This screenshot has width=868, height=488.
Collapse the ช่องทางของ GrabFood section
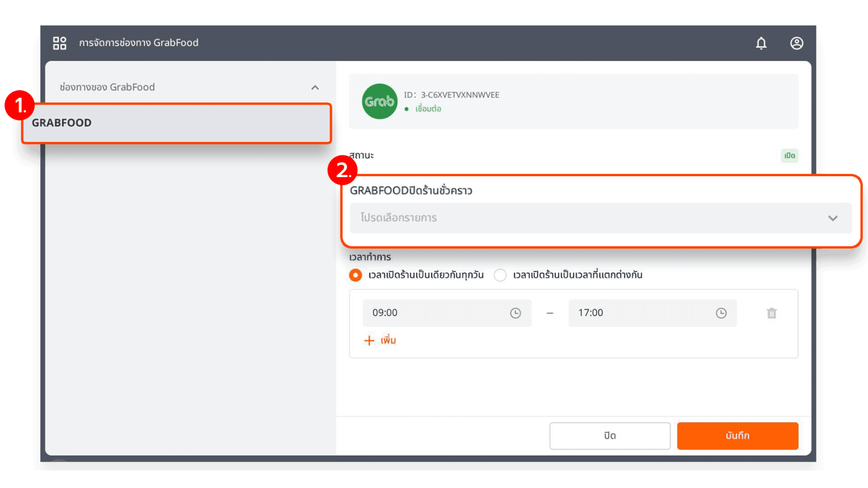(315, 87)
